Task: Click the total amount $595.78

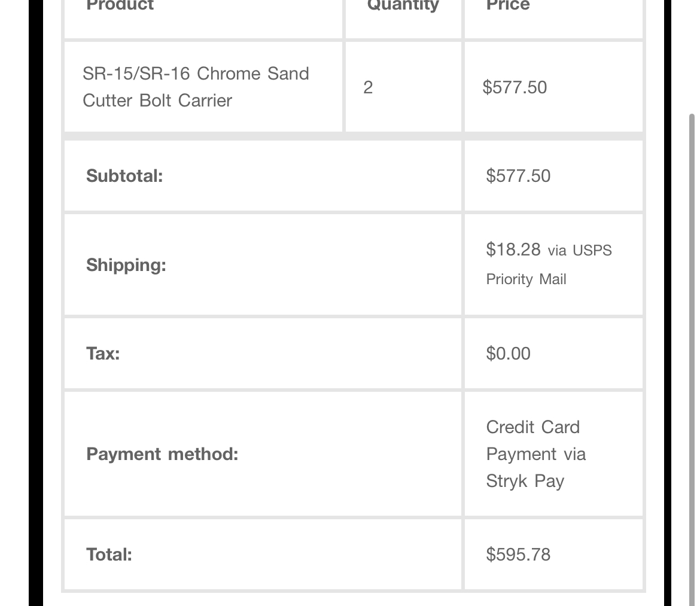Action: [518, 555]
